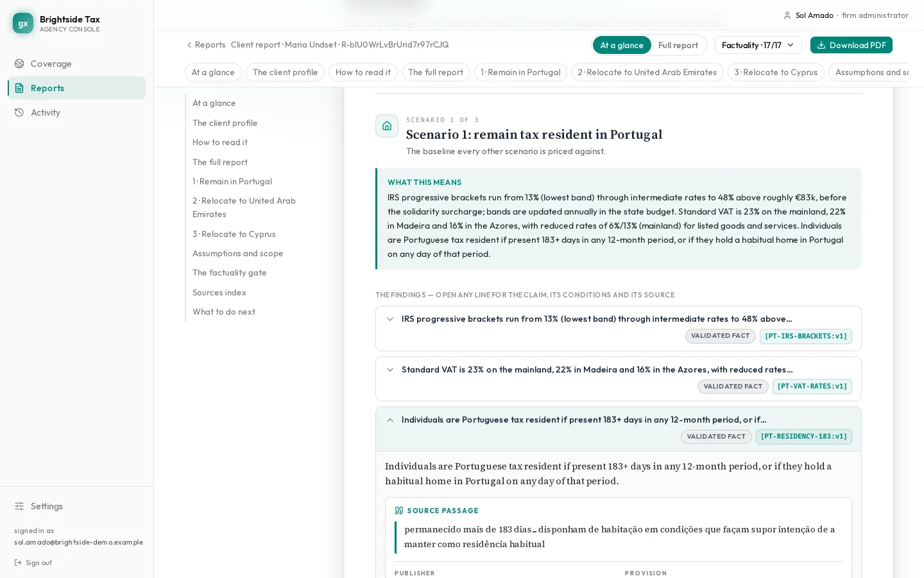The height and width of the screenshot is (578, 924).
Task: Download the report as PDF
Action: click(x=851, y=45)
